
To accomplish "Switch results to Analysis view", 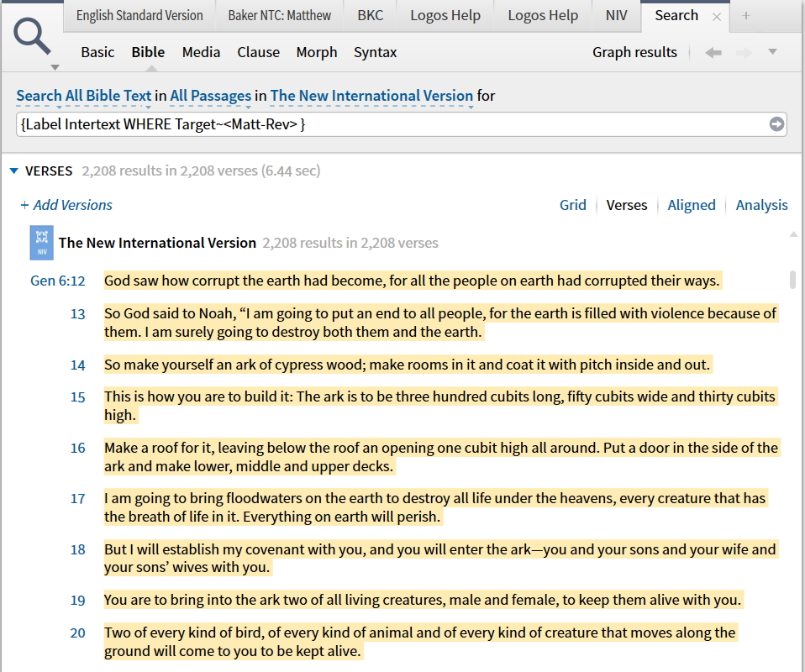I will (761, 205).
